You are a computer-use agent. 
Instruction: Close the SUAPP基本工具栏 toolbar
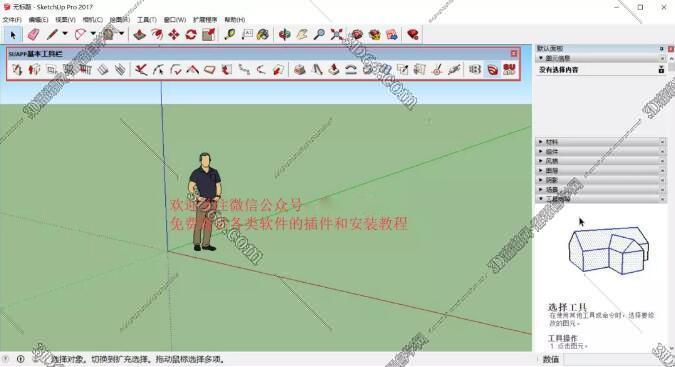point(514,53)
